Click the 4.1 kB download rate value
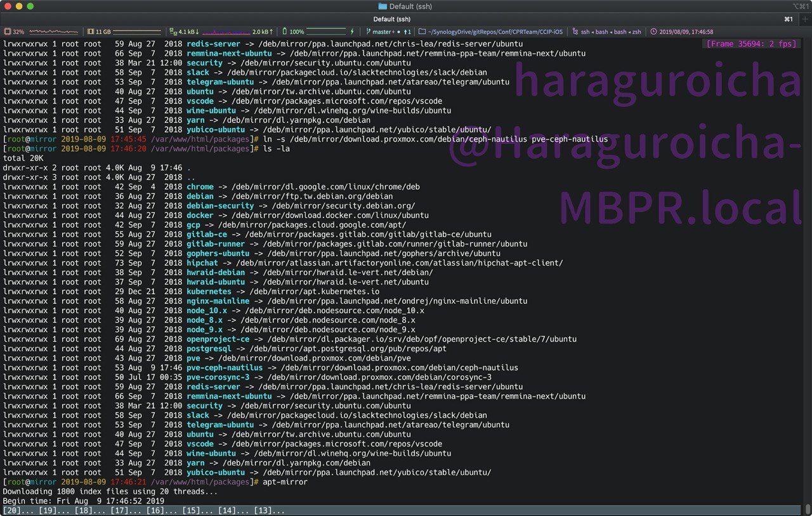The width and height of the screenshot is (812, 516). click(x=189, y=32)
